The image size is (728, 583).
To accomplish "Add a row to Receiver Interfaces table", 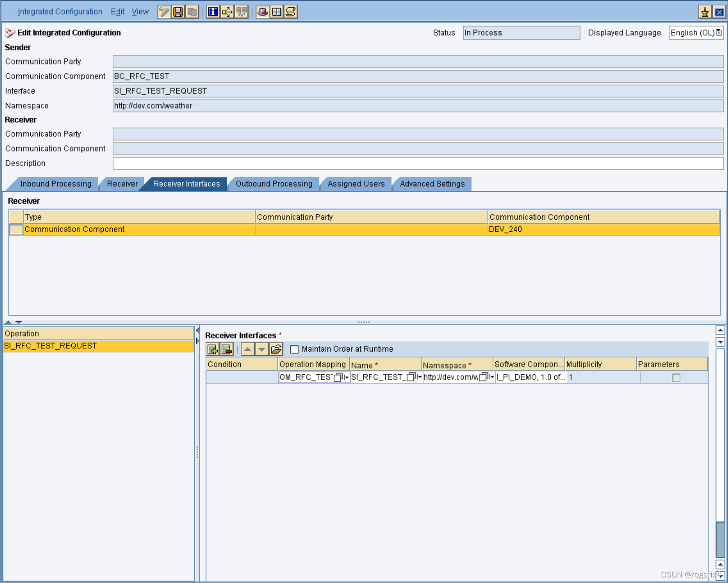I will [213, 350].
